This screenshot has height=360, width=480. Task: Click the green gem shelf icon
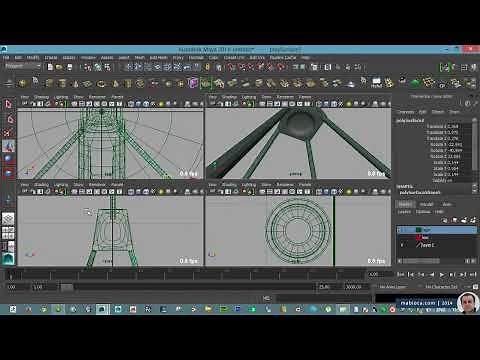tap(415, 83)
